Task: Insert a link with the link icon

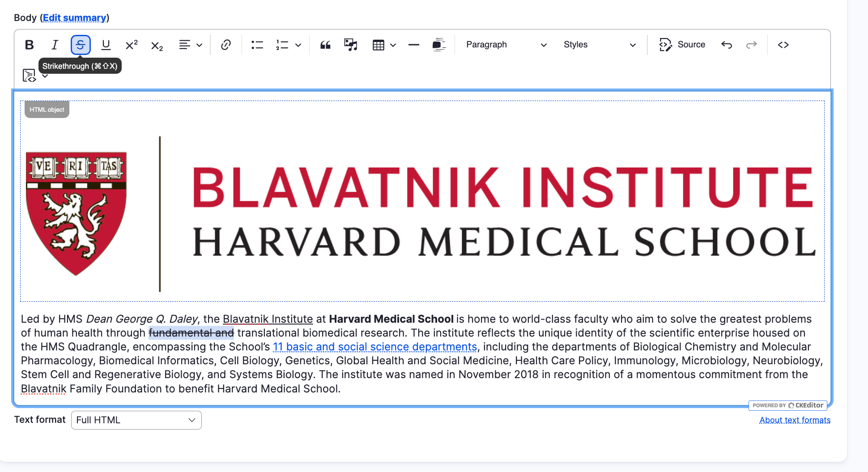Action: [226, 45]
